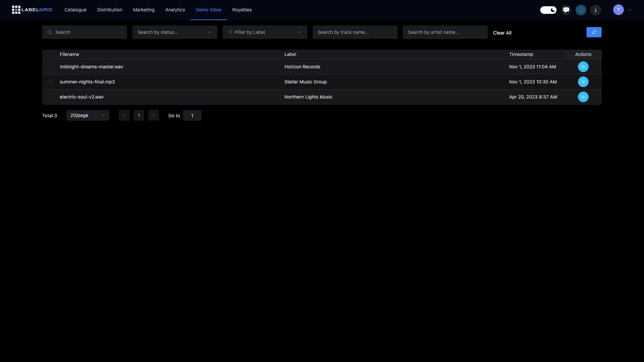Open the chat messages icon
The height and width of the screenshot is (362, 644).
[566, 10]
